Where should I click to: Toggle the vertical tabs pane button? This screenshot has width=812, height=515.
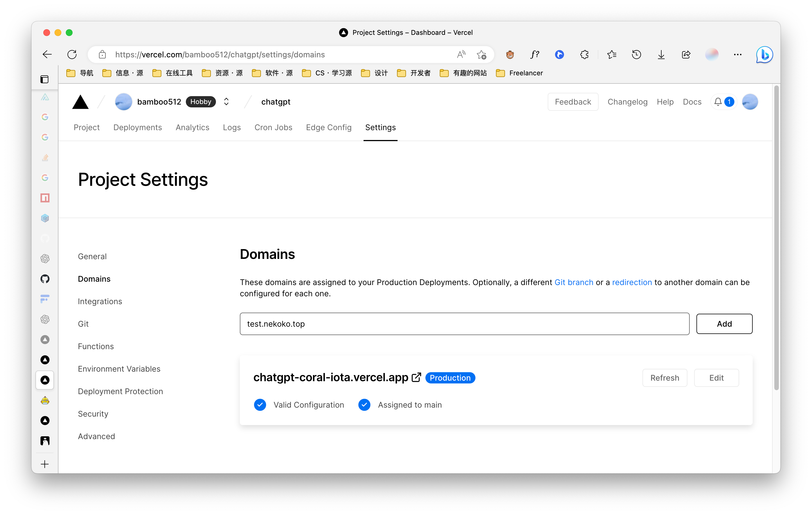tap(44, 79)
